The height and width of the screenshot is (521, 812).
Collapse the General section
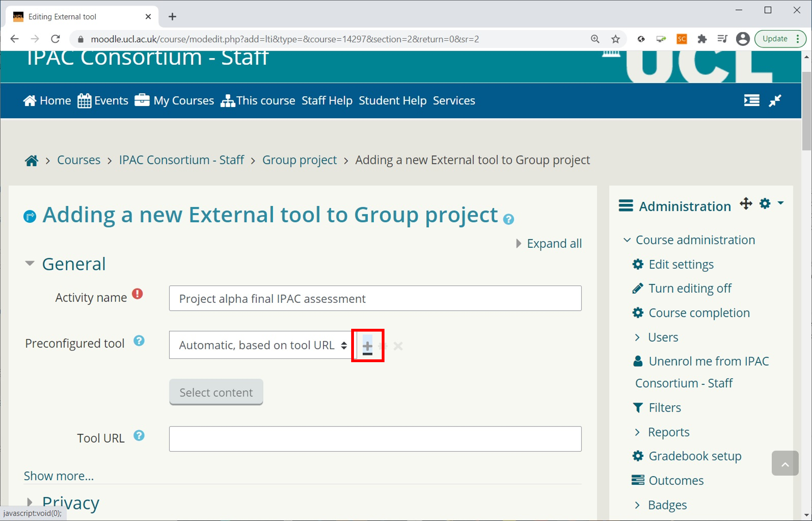point(30,264)
